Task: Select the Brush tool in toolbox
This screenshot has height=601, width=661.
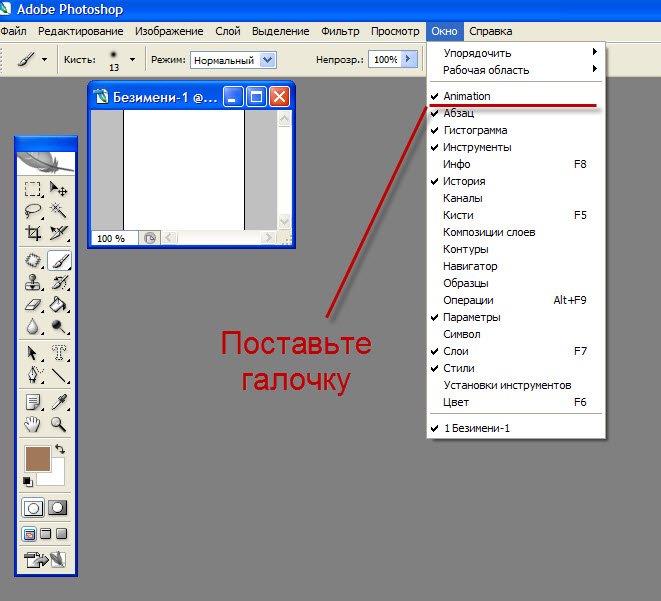Action: [59, 260]
